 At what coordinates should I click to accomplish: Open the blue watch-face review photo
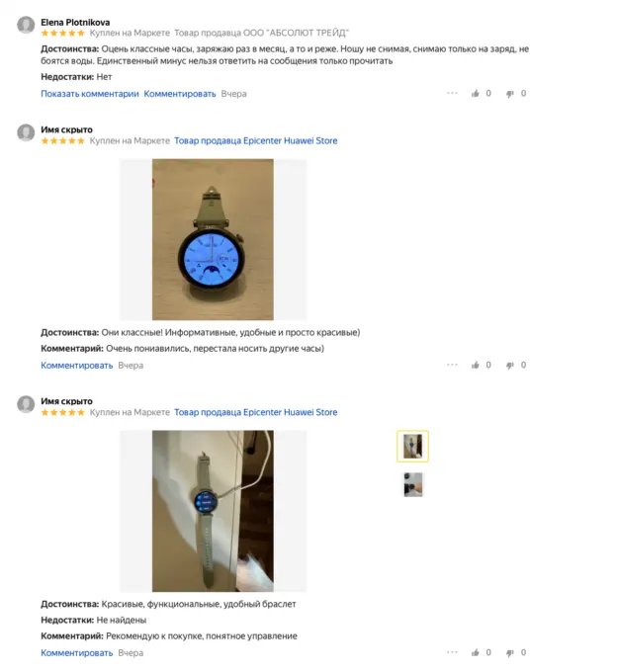pos(213,239)
